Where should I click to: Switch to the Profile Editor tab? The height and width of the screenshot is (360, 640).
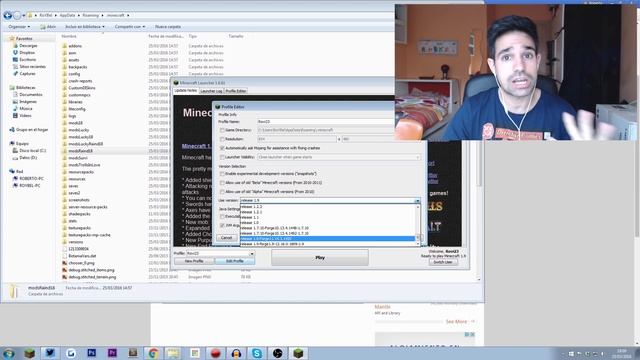[x=236, y=91]
